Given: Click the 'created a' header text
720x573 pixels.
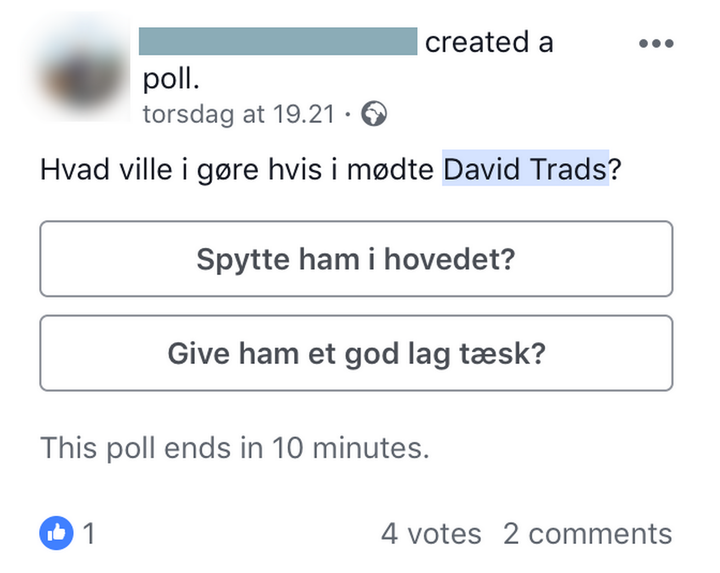Looking at the screenshot, I should [489, 42].
